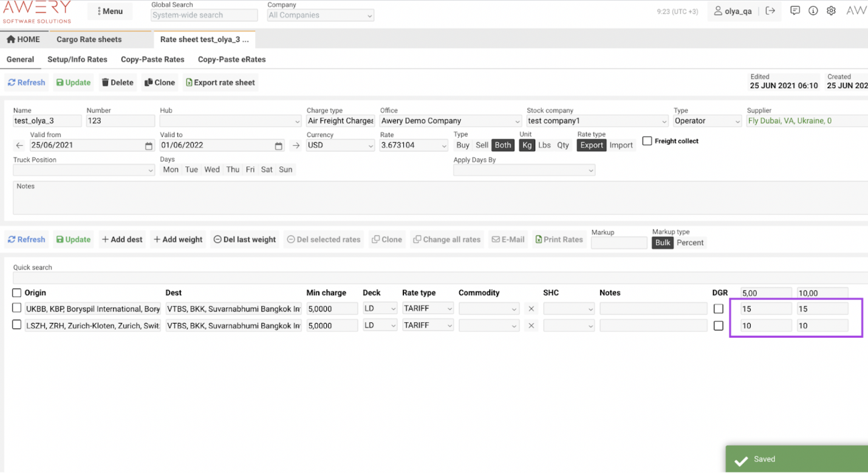Click the info circle icon

813,11
